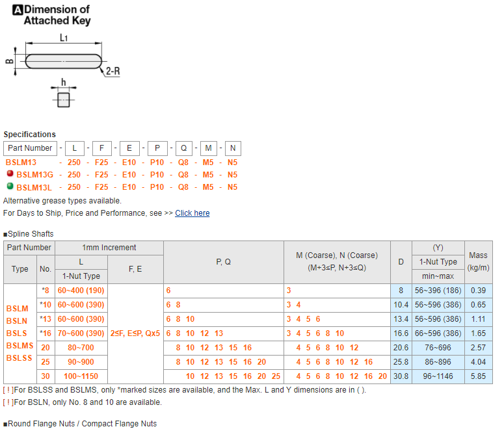Click the 'M (Coarse), N (Coarse)' column header
Image resolution: width=504 pixels, height=429 pixels.
337,262
